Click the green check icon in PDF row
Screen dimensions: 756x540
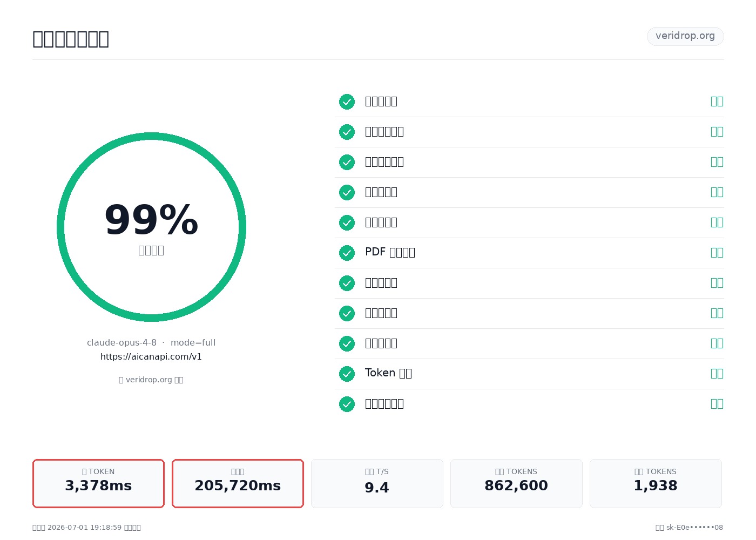347,253
